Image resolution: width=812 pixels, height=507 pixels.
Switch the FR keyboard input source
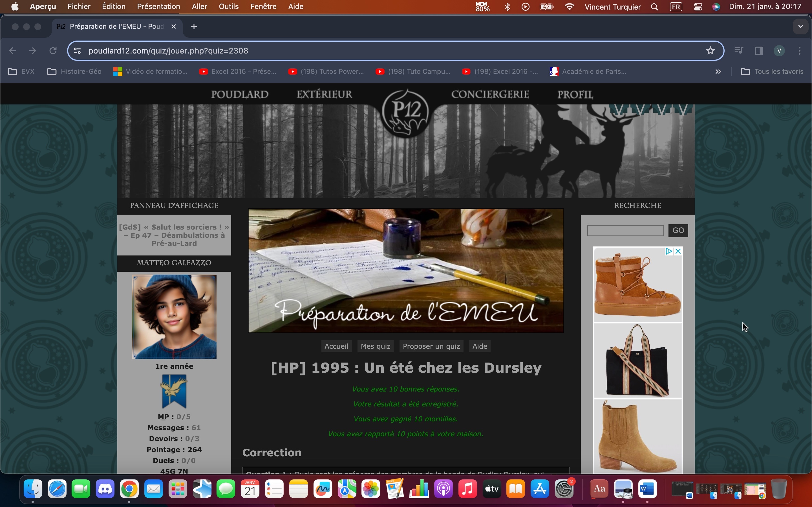pos(676,7)
